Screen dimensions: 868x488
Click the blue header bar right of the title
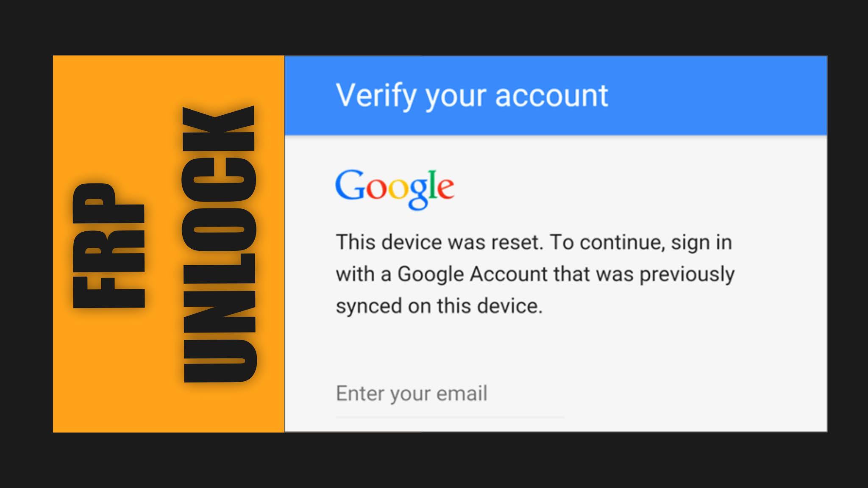(x=716, y=96)
